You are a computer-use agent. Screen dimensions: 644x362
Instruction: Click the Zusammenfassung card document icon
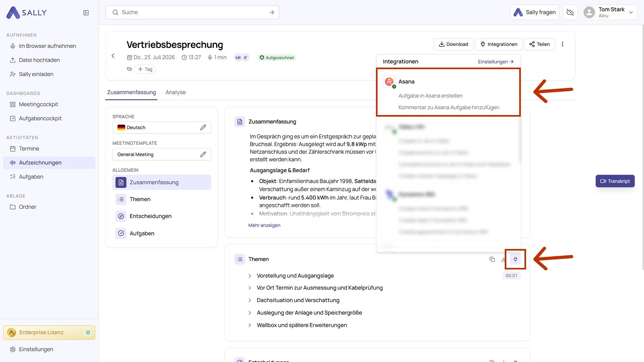tap(240, 122)
